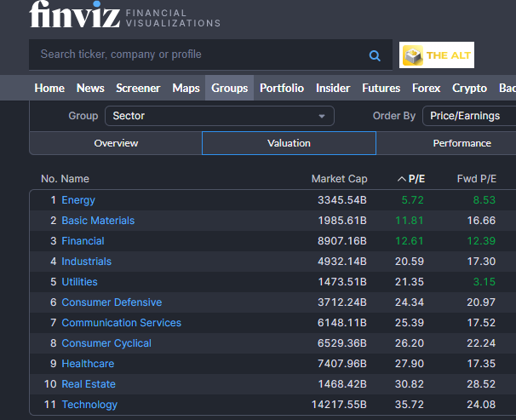
Task: Open the Portfolio page
Action: pos(282,88)
